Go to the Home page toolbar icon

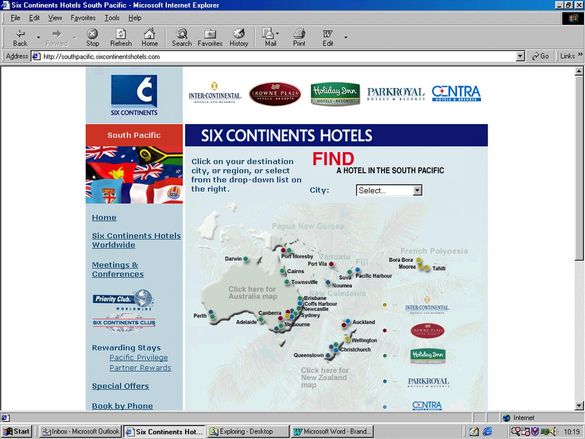point(150,37)
